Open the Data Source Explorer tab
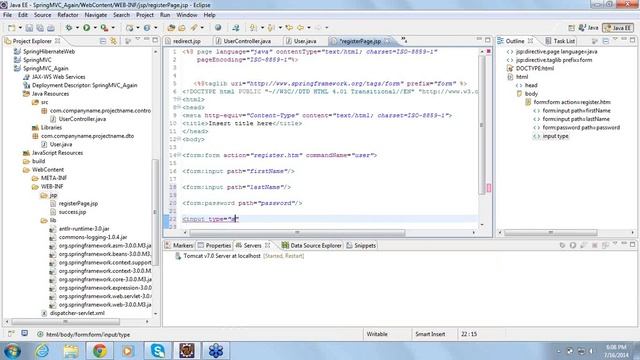This screenshot has width=640, height=360. [x=311, y=246]
